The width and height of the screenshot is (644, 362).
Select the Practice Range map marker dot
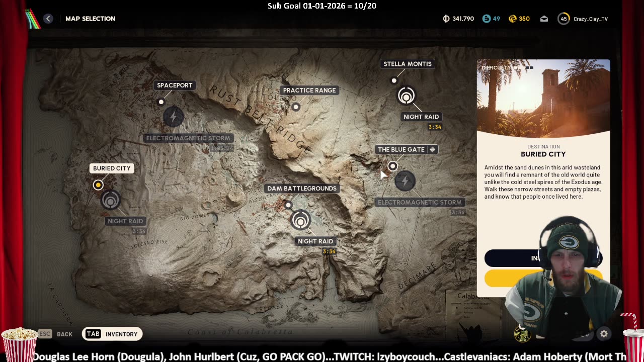coord(296,107)
